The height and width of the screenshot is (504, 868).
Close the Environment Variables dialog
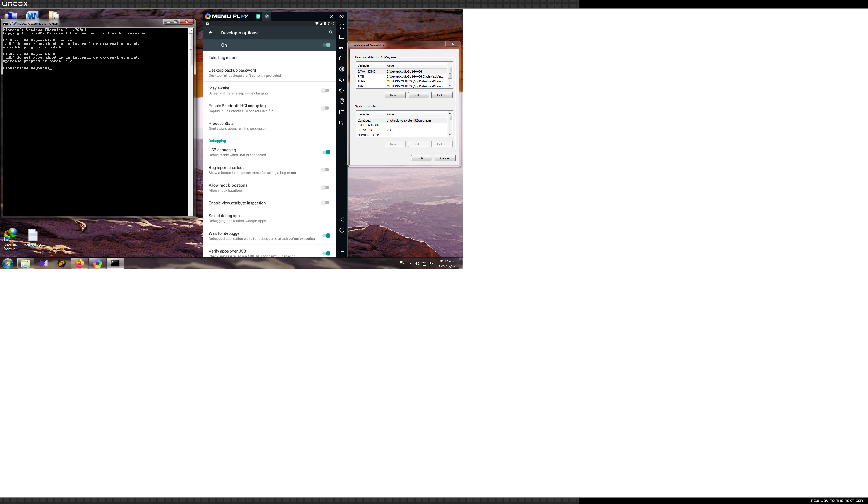(453, 44)
